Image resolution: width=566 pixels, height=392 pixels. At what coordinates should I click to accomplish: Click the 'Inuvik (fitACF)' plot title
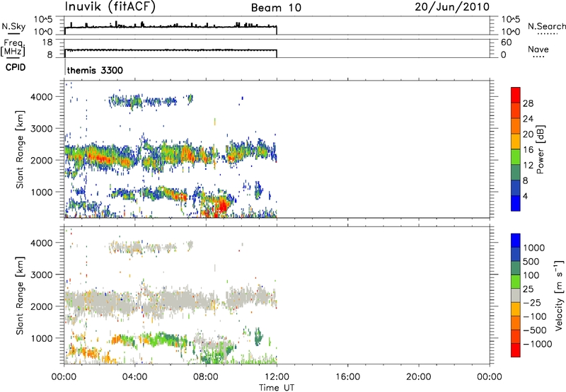click(110, 7)
